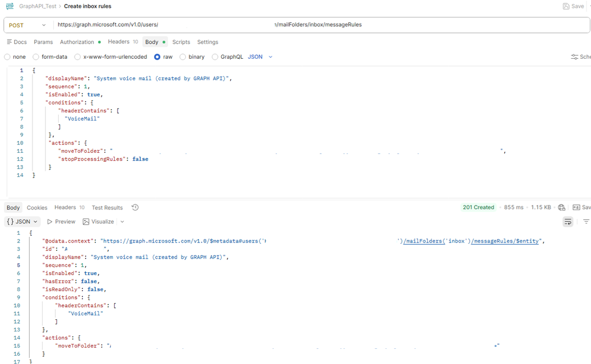The image size is (591, 364).
Task: Toggle response word wrap icon
Action: point(567,222)
